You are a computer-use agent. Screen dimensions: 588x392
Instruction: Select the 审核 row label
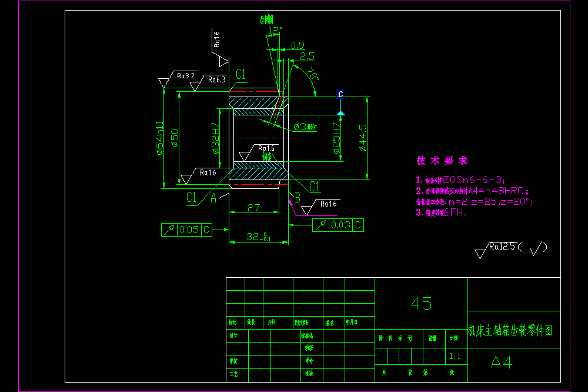point(233,361)
